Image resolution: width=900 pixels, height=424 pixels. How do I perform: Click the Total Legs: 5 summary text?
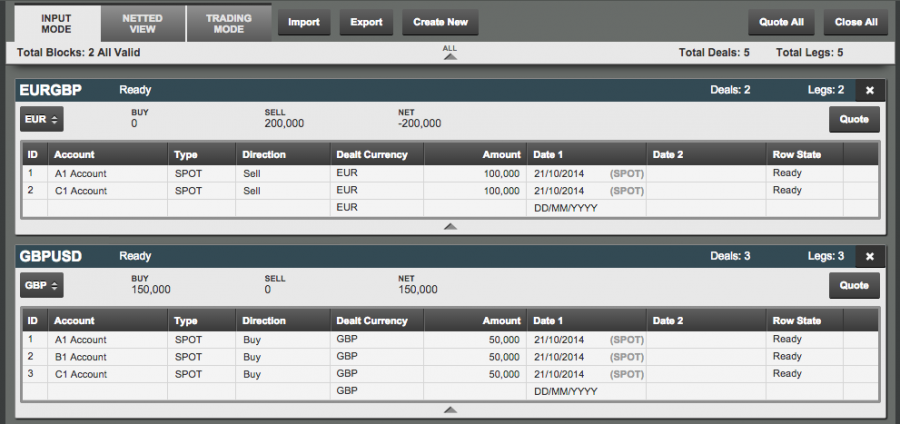point(809,53)
